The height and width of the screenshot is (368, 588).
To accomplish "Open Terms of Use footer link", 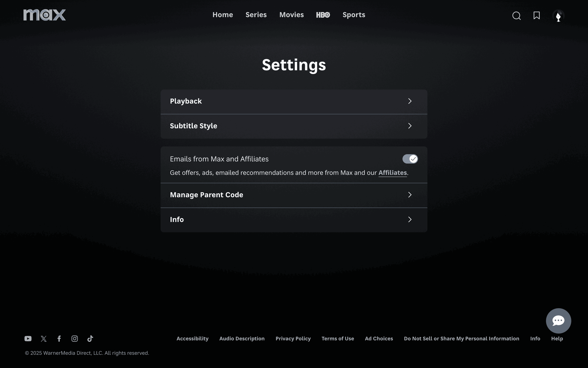I will (x=338, y=339).
